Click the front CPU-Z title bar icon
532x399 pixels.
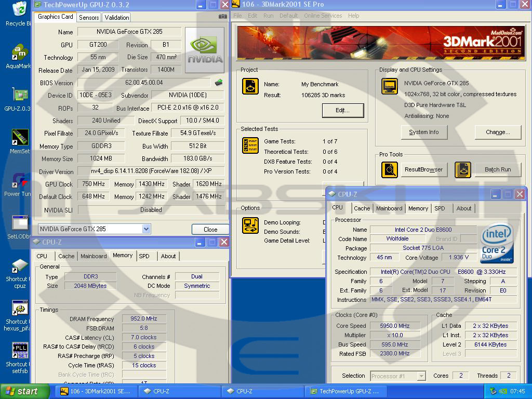click(x=332, y=194)
